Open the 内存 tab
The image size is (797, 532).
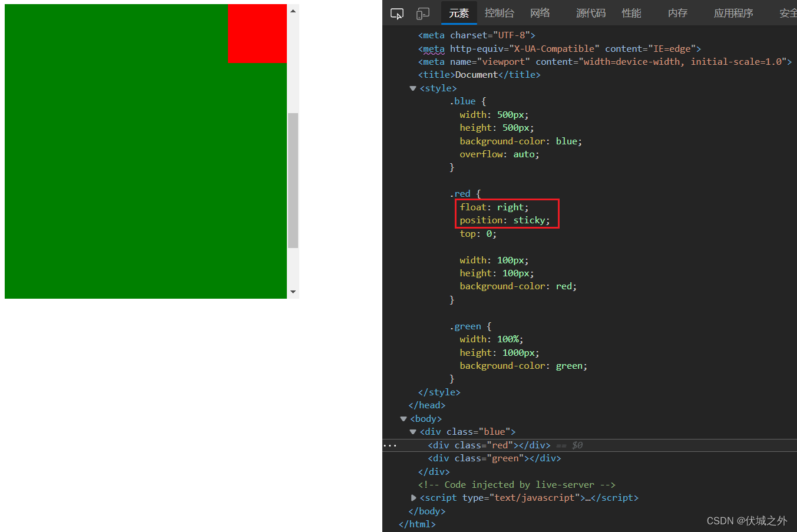pos(677,13)
